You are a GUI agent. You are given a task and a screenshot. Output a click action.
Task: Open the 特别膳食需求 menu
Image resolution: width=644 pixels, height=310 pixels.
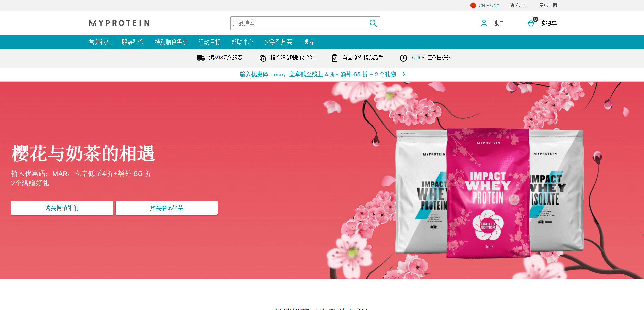click(x=171, y=42)
